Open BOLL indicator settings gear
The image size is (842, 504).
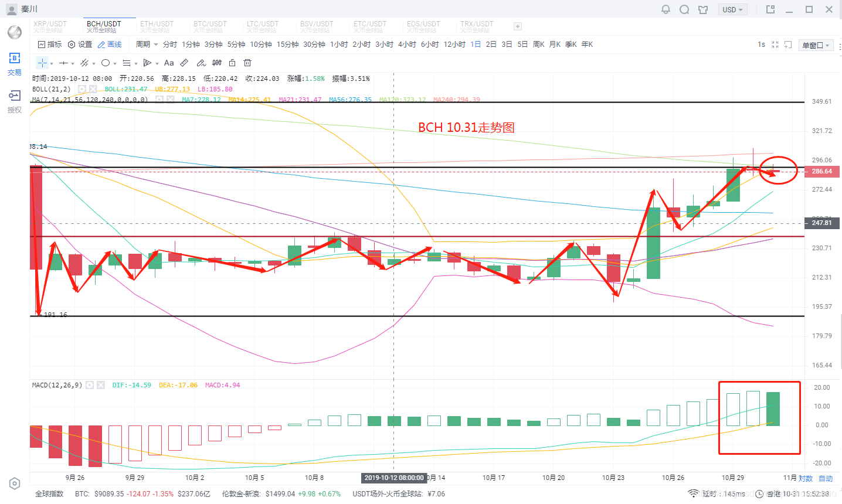point(82,89)
